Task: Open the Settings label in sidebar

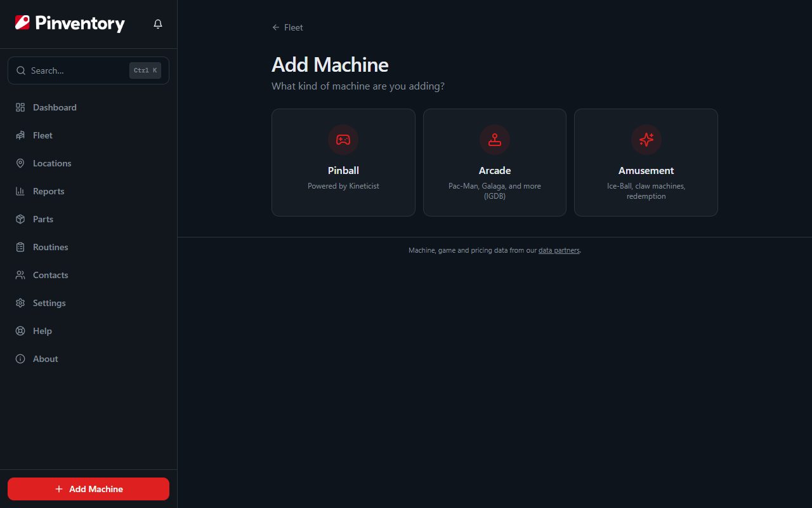Action: point(49,303)
